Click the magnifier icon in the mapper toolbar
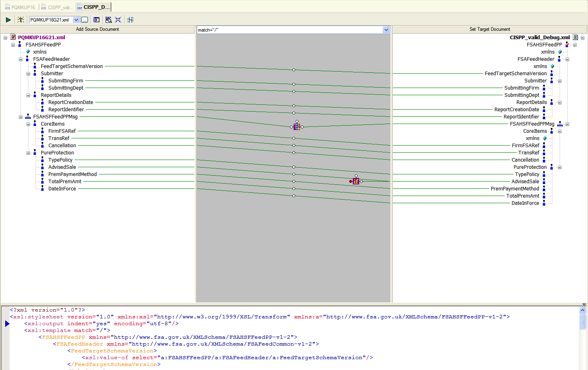This screenshot has height=370, width=588. coord(108,20)
